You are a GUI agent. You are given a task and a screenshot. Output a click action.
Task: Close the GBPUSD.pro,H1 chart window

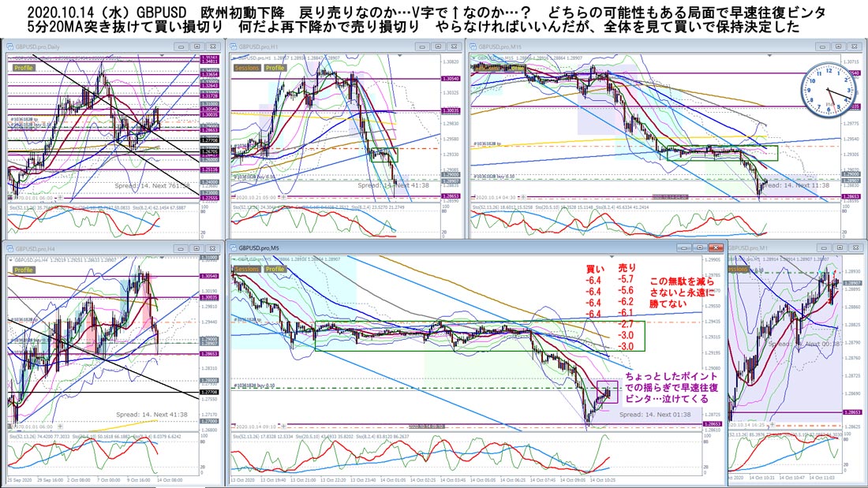[x=454, y=47]
